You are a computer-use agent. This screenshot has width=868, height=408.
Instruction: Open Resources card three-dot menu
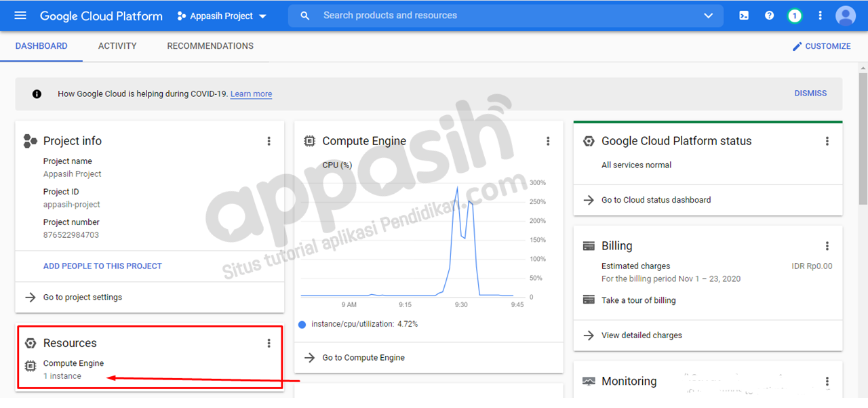[269, 343]
